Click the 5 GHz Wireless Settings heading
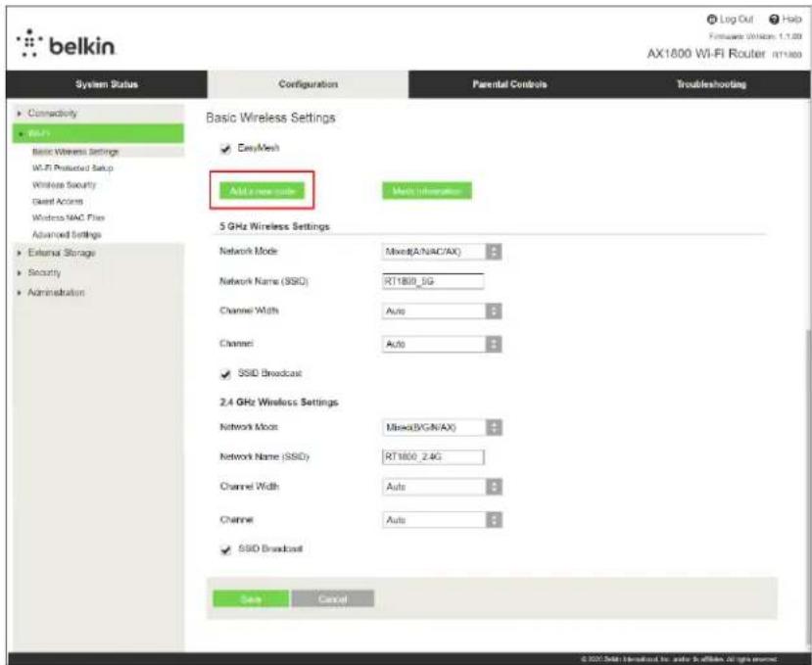This screenshot has height=665, width=812. click(274, 226)
